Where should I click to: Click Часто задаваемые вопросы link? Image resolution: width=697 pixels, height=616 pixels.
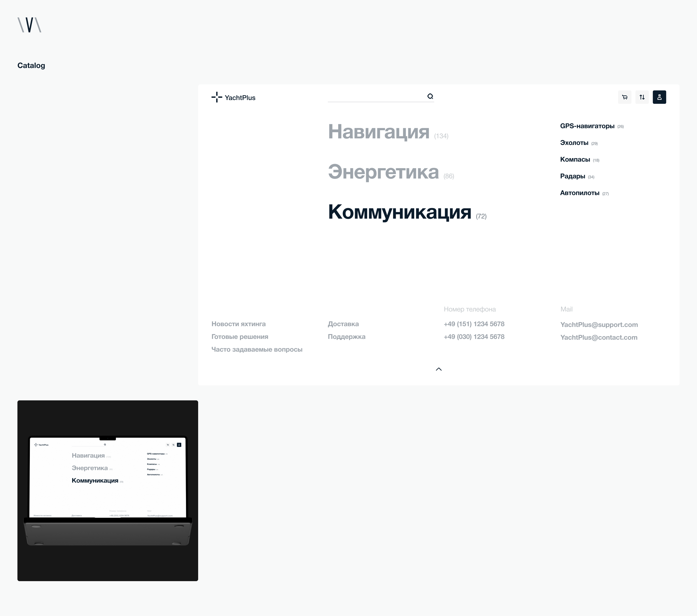coord(257,350)
